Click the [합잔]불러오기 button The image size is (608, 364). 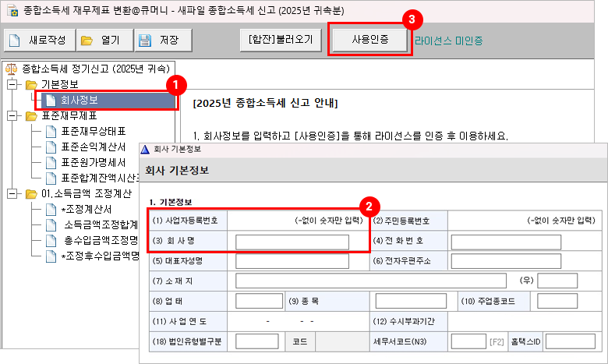click(281, 40)
